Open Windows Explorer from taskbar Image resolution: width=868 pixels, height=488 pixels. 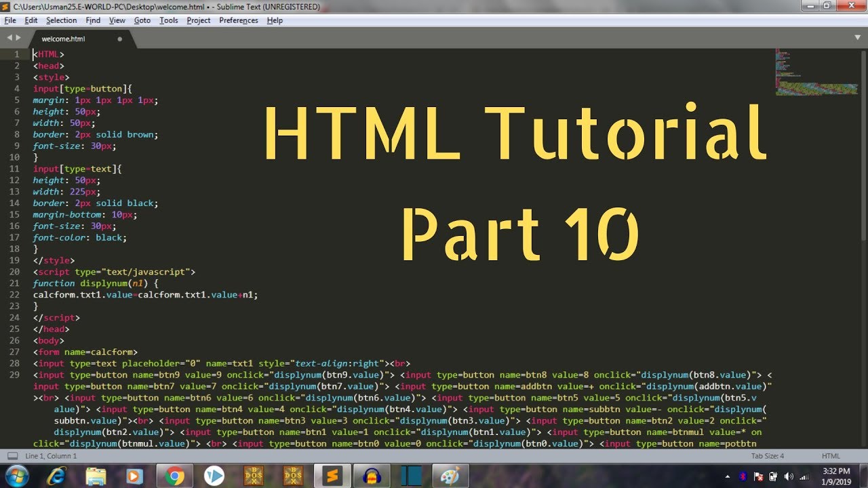(x=96, y=476)
